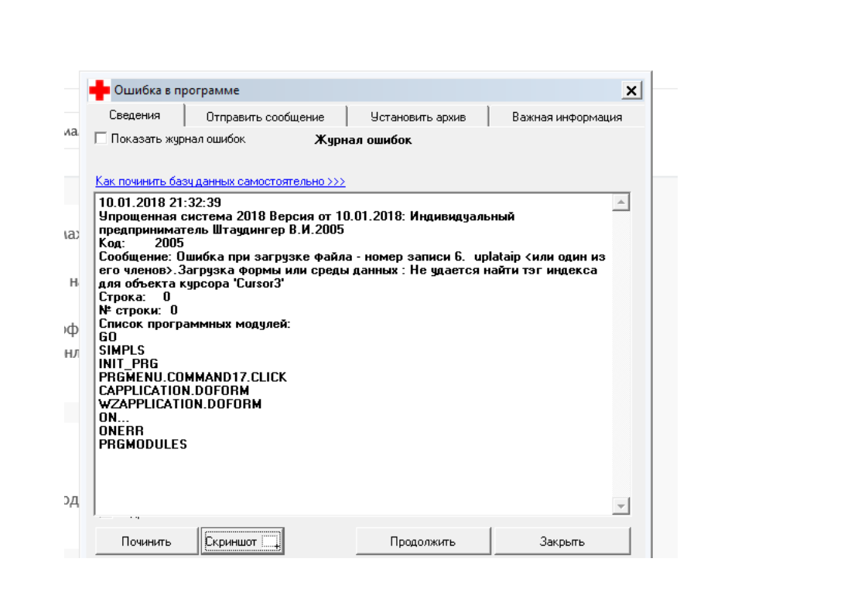Click the Журнал ошибок heading
This screenshot has height=613, width=868.
coord(363,140)
